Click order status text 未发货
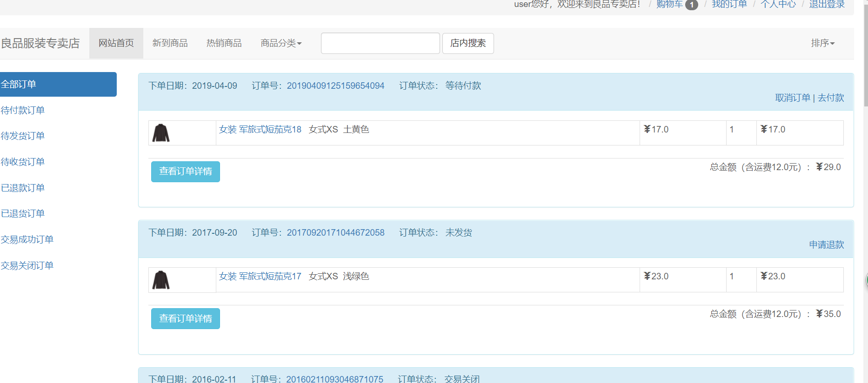Image resolution: width=868 pixels, height=383 pixels. 459,232
